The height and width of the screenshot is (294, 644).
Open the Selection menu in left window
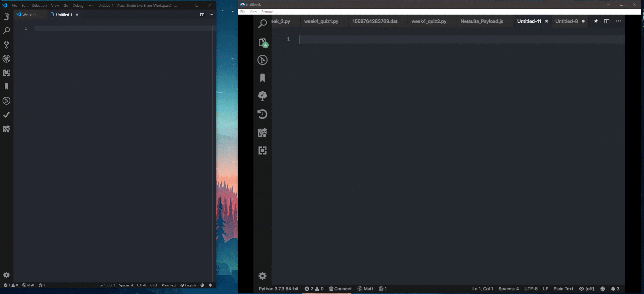39,5
